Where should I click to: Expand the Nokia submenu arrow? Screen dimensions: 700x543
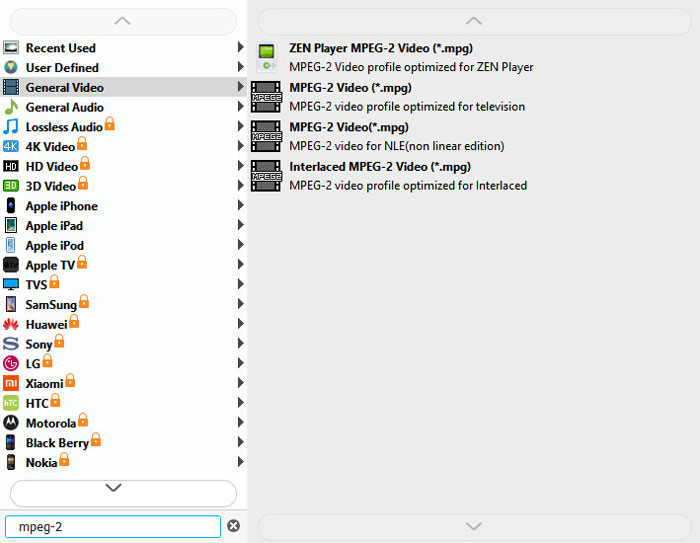coord(240,462)
